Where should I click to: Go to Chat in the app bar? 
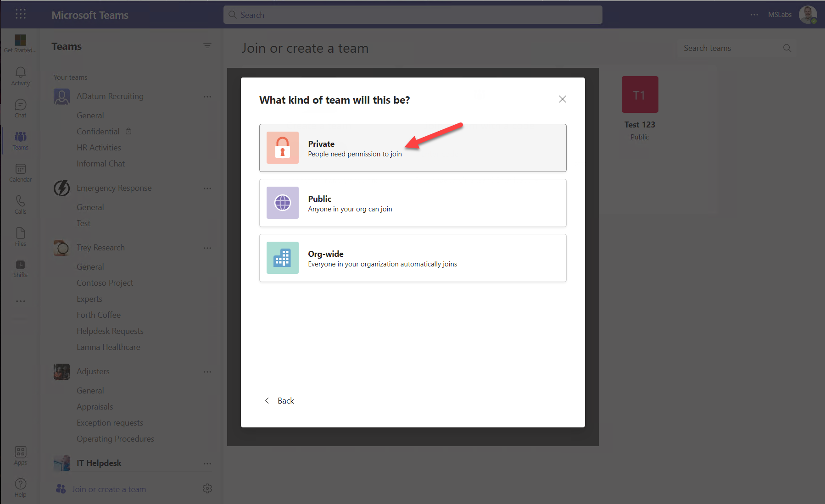coord(20,108)
